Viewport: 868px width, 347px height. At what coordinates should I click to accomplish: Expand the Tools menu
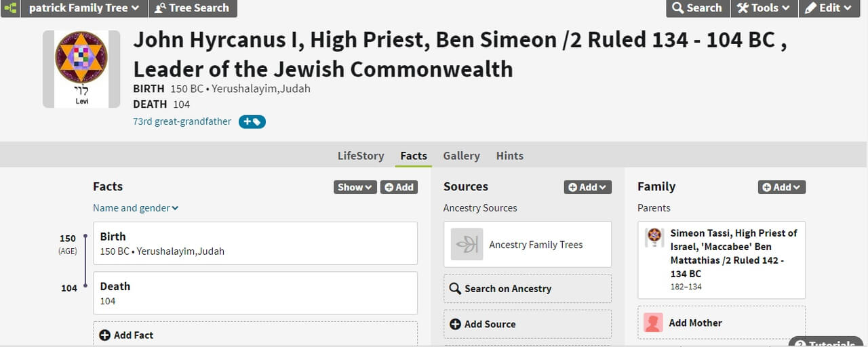pyautogui.click(x=763, y=8)
